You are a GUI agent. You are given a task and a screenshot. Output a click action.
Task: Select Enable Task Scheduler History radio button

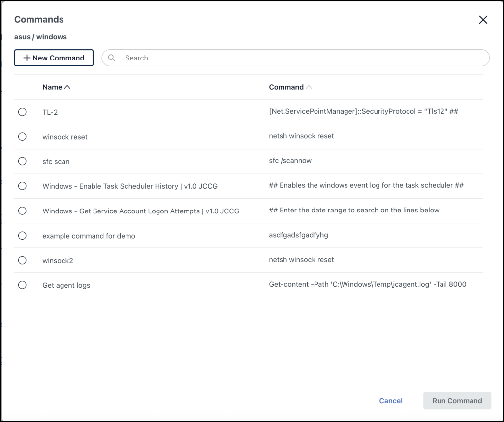pyautogui.click(x=22, y=186)
